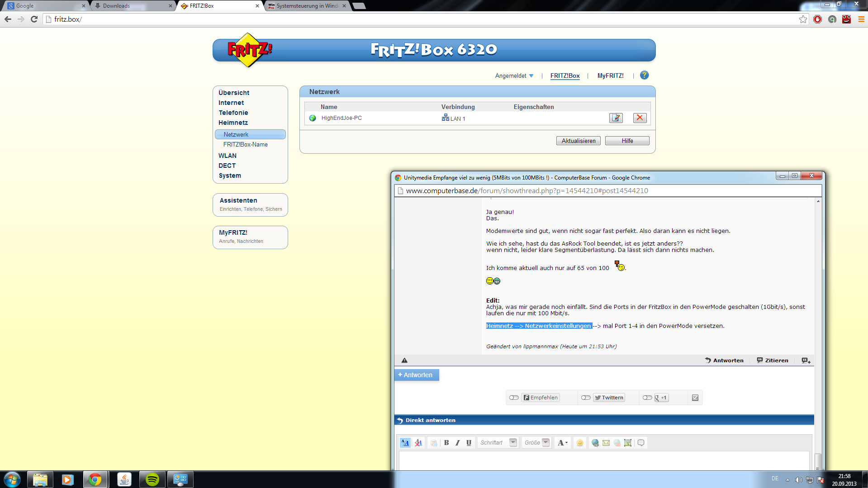Open the WLAN menu section
This screenshot has width=868, height=488.
(x=228, y=156)
